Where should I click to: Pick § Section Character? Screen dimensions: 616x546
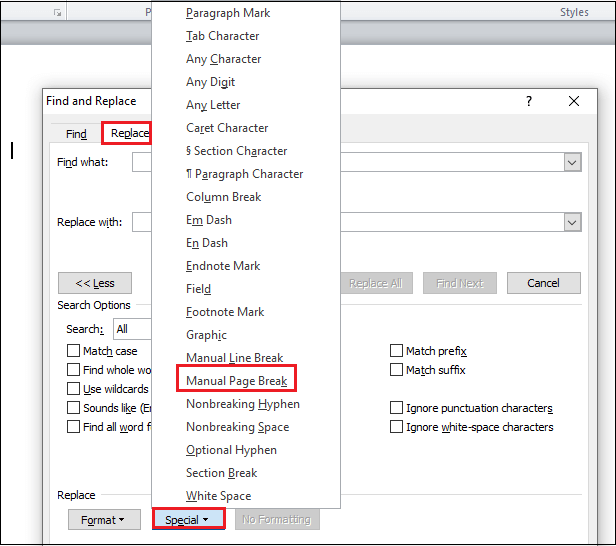(246, 151)
